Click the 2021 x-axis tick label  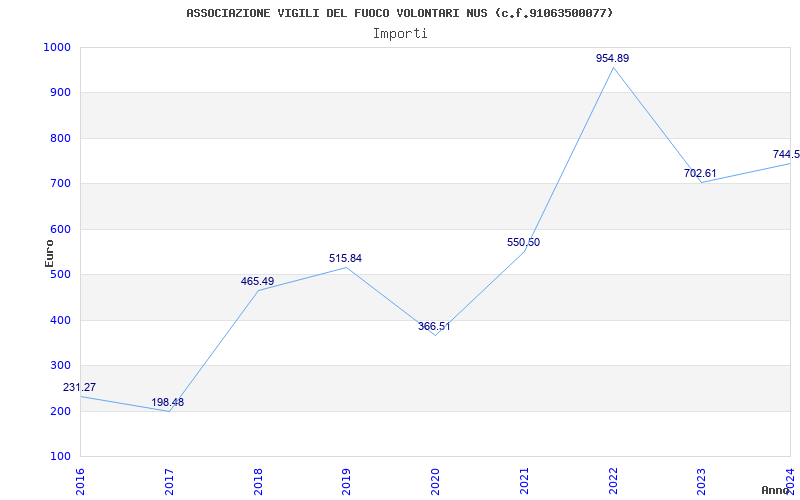click(x=524, y=481)
